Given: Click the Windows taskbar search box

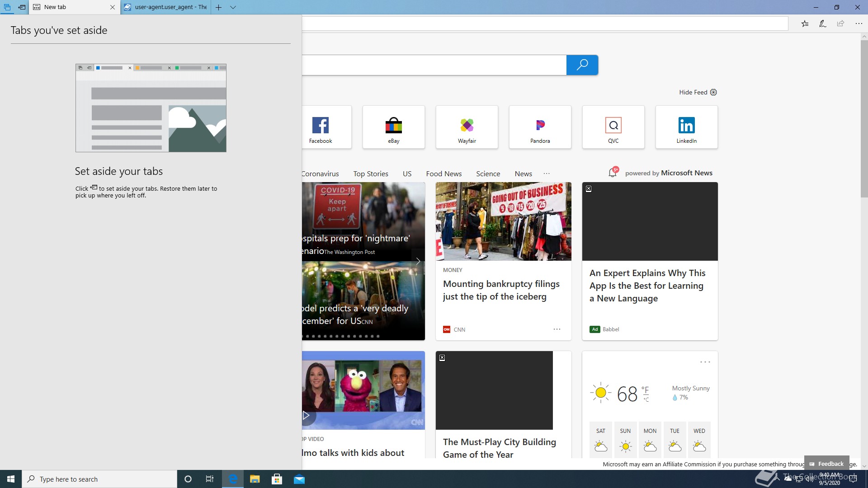Looking at the screenshot, I should [99, 479].
